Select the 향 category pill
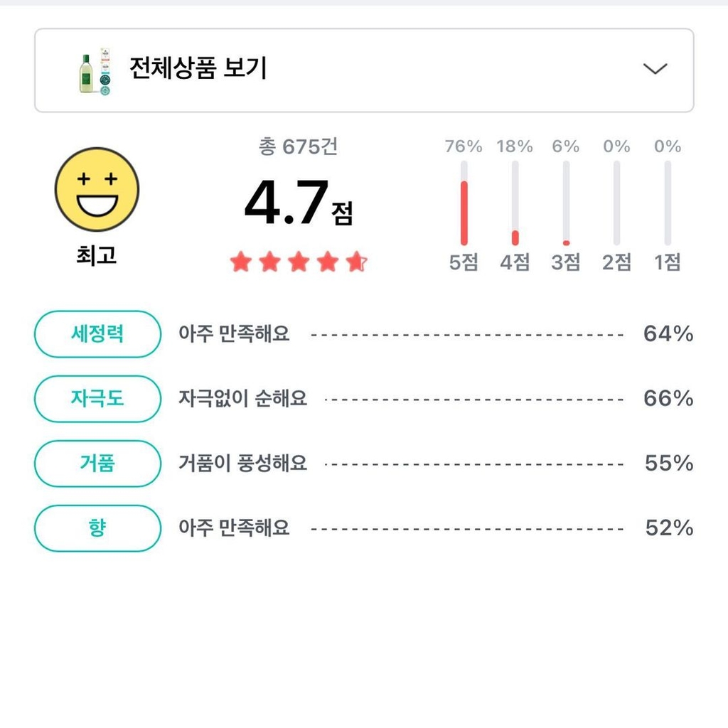The height and width of the screenshot is (728, 728). (x=97, y=528)
